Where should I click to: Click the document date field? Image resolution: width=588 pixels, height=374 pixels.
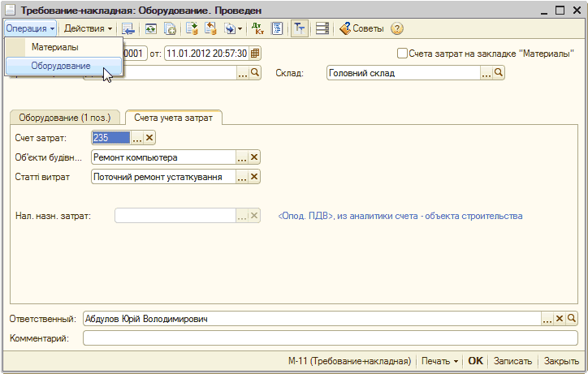tap(206, 54)
